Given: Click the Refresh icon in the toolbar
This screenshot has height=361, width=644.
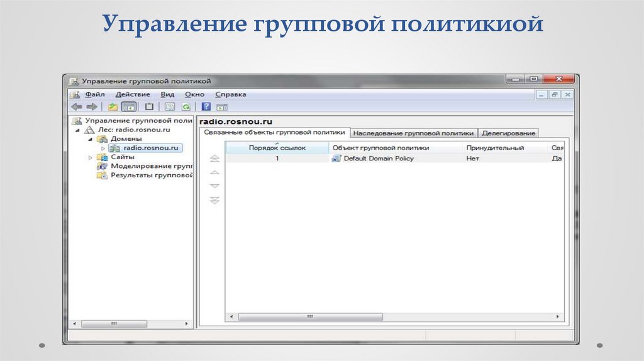Looking at the screenshot, I should click(186, 107).
